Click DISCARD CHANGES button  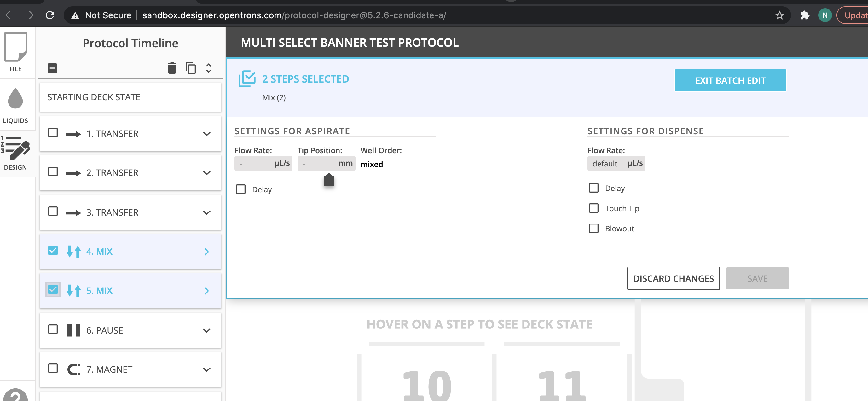point(673,278)
